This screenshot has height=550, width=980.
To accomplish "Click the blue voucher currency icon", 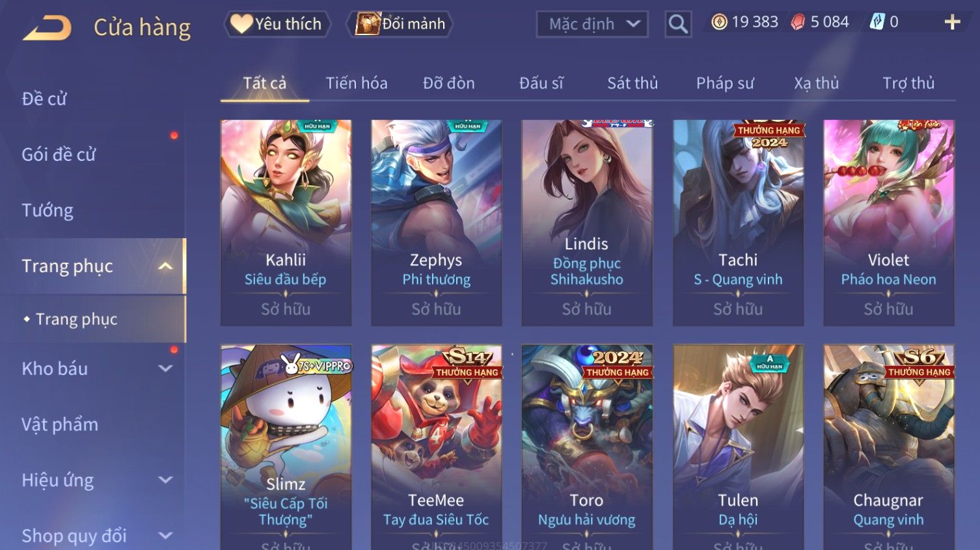I will (x=877, y=22).
